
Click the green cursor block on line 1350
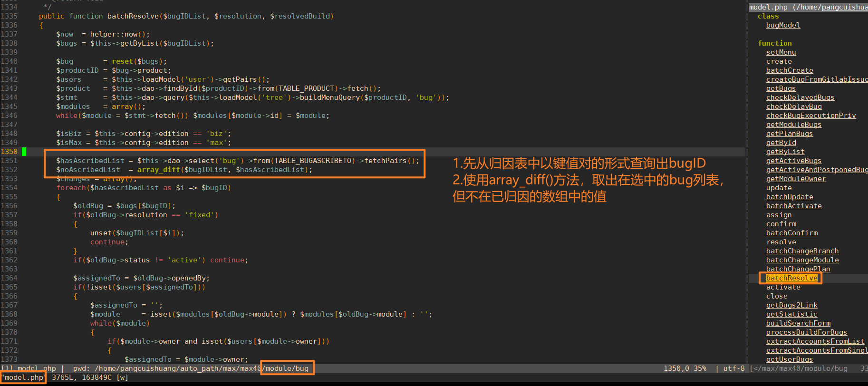24,152
